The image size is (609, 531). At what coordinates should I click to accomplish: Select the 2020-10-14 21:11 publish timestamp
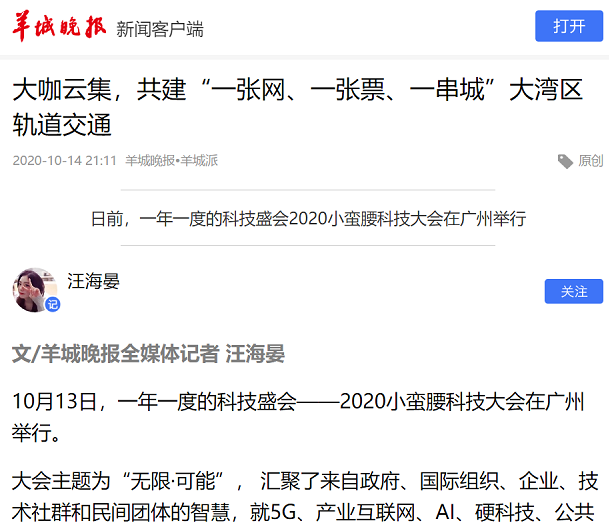(64, 160)
